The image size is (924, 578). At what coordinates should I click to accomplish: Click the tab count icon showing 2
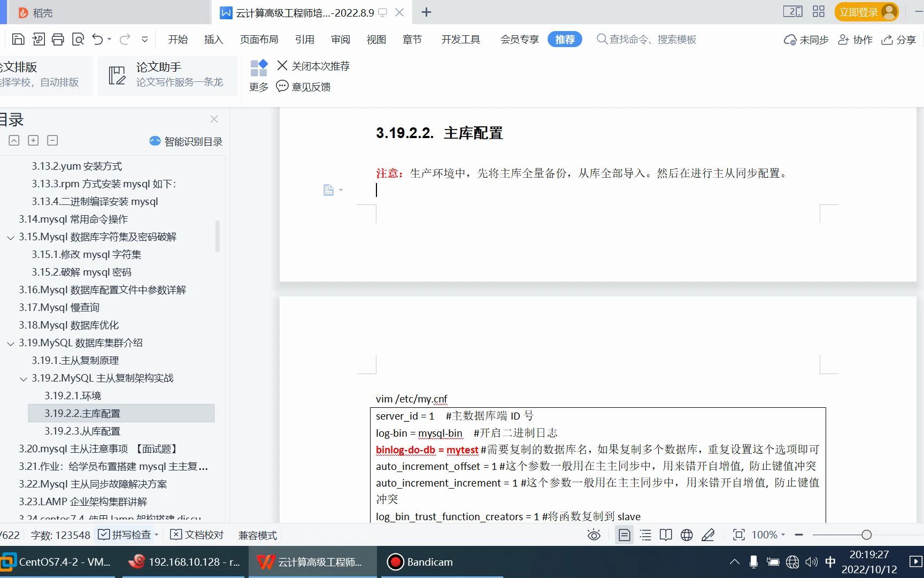[792, 11]
